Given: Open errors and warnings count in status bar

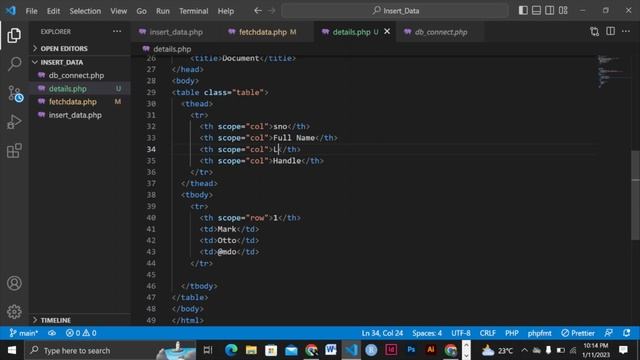Looking at the screenshot, I should click(x=81, y=333).
